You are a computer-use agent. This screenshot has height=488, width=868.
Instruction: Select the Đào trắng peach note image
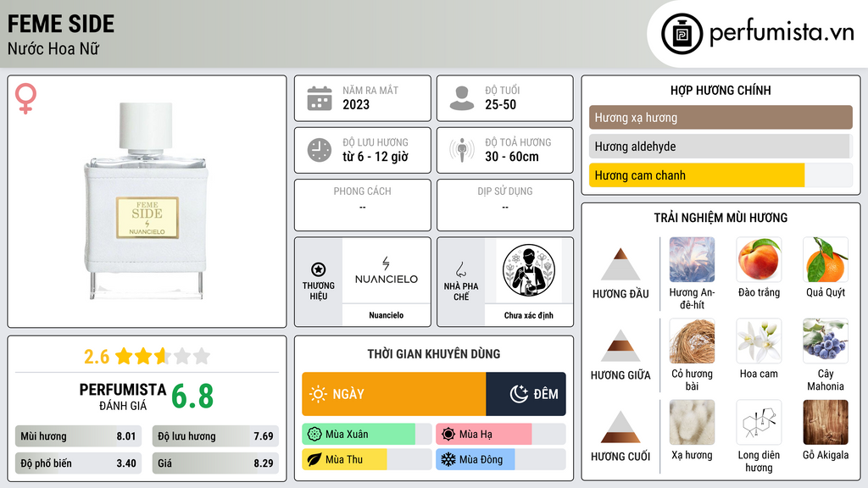[759, 259]
